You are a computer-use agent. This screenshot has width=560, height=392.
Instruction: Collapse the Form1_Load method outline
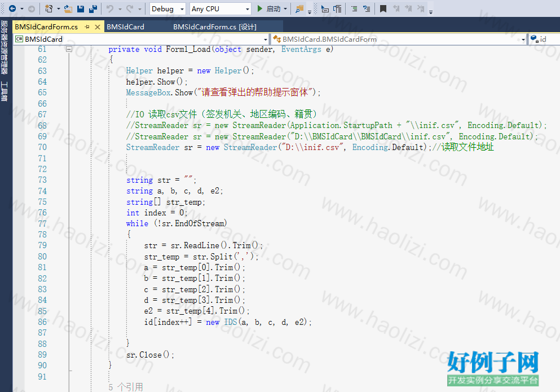click(x=69, y=49)
